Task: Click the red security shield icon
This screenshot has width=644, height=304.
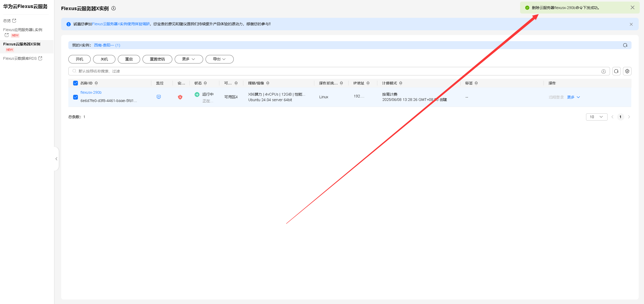Action: coord(180,97)
